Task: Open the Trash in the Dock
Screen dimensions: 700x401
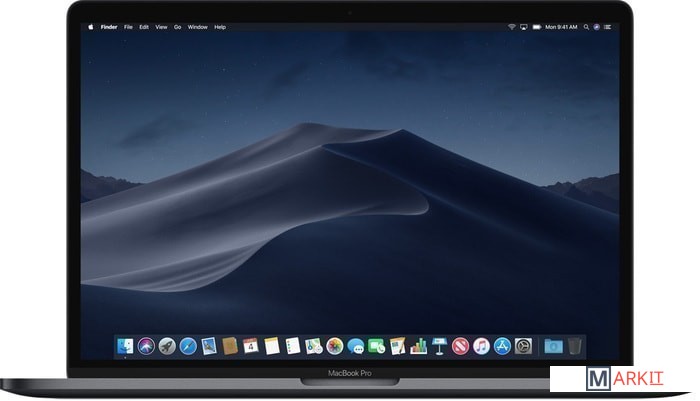Action: (575, 346)
